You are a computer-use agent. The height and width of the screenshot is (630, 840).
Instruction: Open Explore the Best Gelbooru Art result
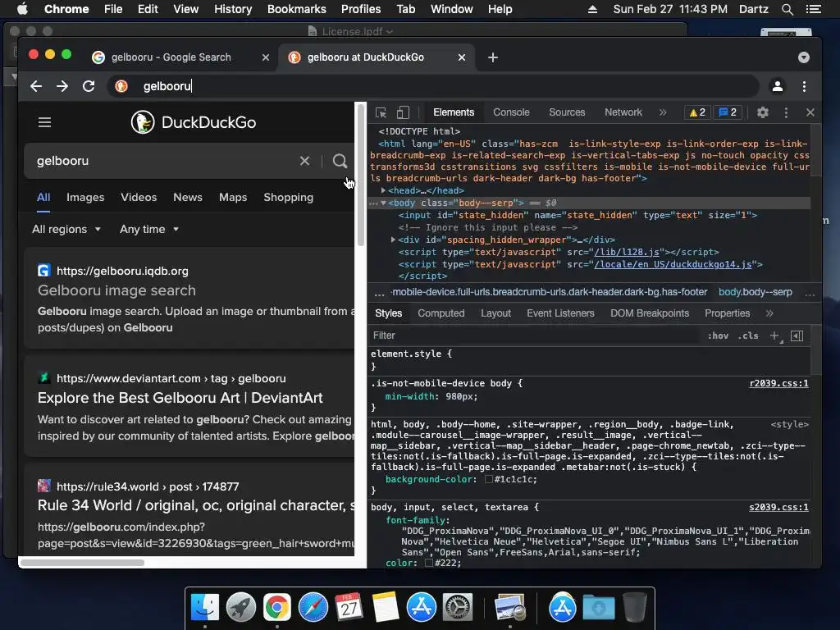180,398
